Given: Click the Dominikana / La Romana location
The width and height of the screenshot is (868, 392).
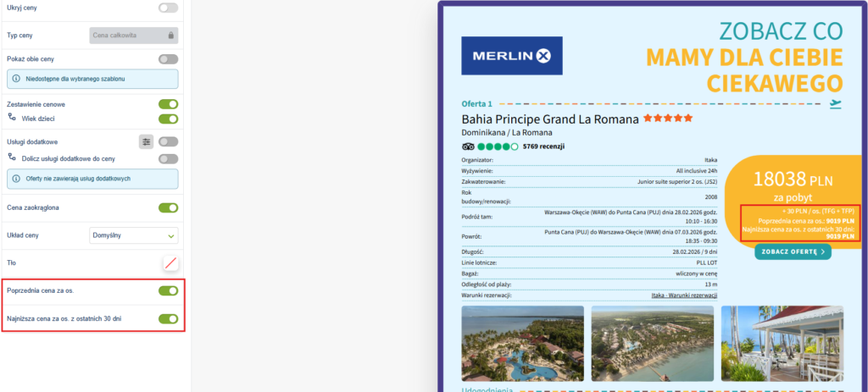Looking at the screenshot, I should [x=507, y=133].
